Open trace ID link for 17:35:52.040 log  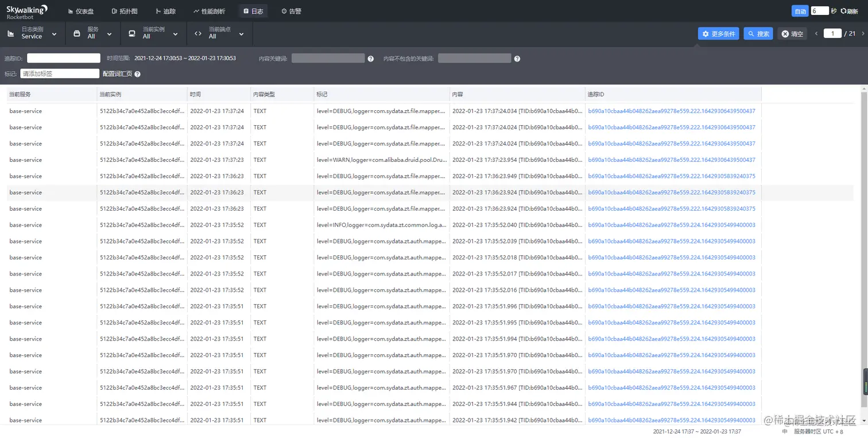tap(672, 225)
